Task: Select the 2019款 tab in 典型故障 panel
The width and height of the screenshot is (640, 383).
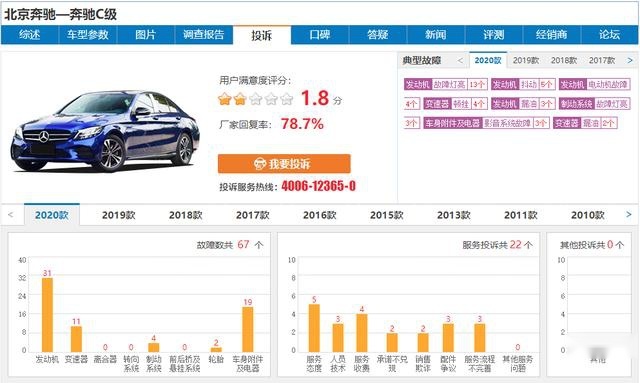Action: pyautogui.click(x=526, y=60)
